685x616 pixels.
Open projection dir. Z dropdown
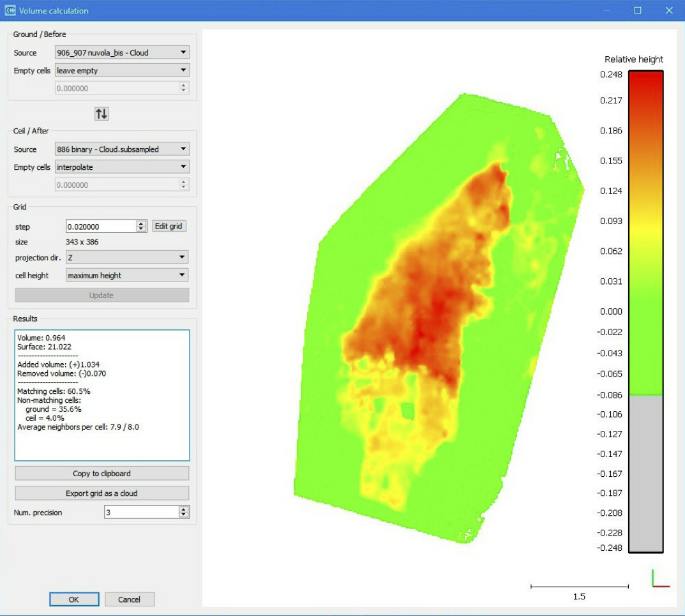(126, 257)
